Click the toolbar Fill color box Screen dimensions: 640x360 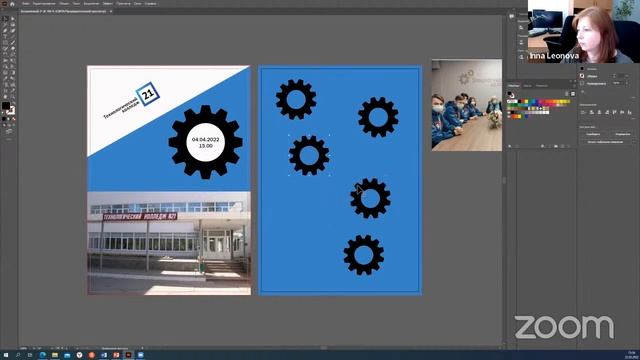5,106
